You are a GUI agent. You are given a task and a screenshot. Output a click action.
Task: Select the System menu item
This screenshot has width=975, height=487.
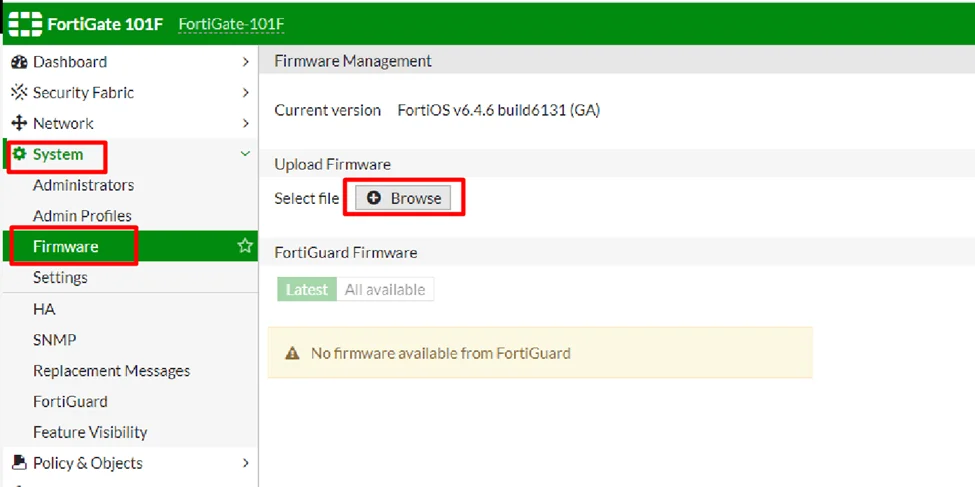(x=130, y=154)
